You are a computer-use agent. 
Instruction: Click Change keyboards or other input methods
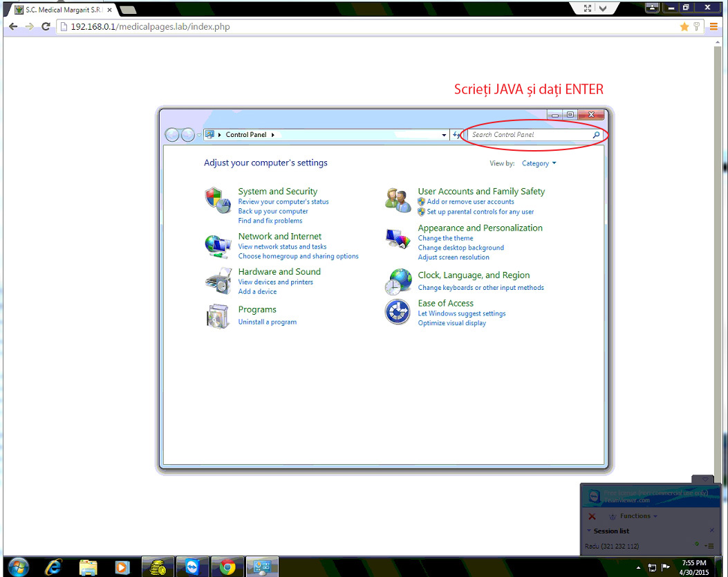pos(480,288)
